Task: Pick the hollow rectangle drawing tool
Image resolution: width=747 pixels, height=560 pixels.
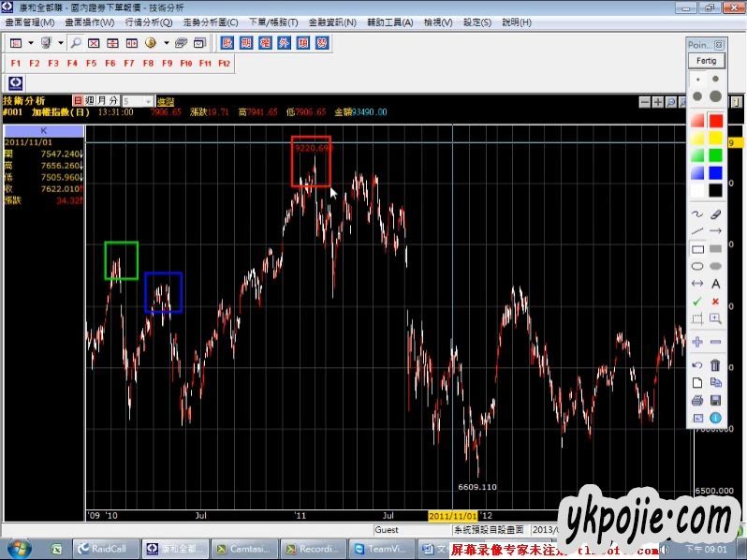Action: pos(697,249)
